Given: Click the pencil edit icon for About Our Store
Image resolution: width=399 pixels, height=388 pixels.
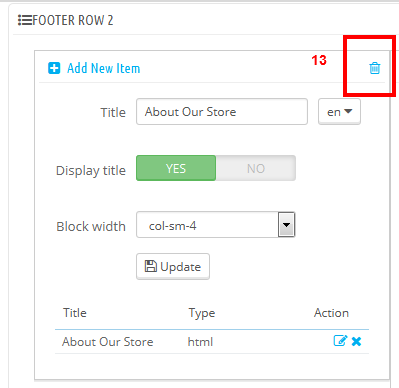Looking at the screenshot, I should [x=340, y=341].
